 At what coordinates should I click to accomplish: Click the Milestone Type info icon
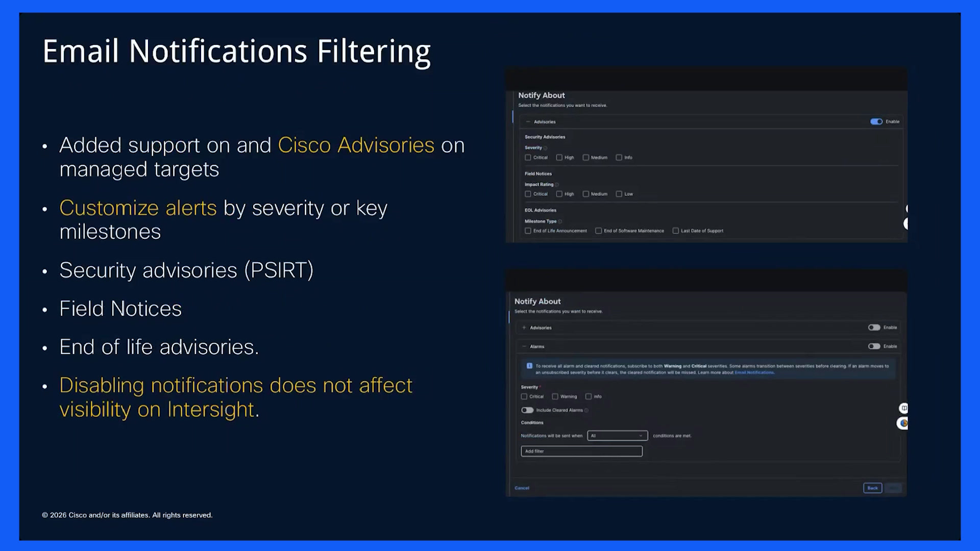click(x=560, y=221)
